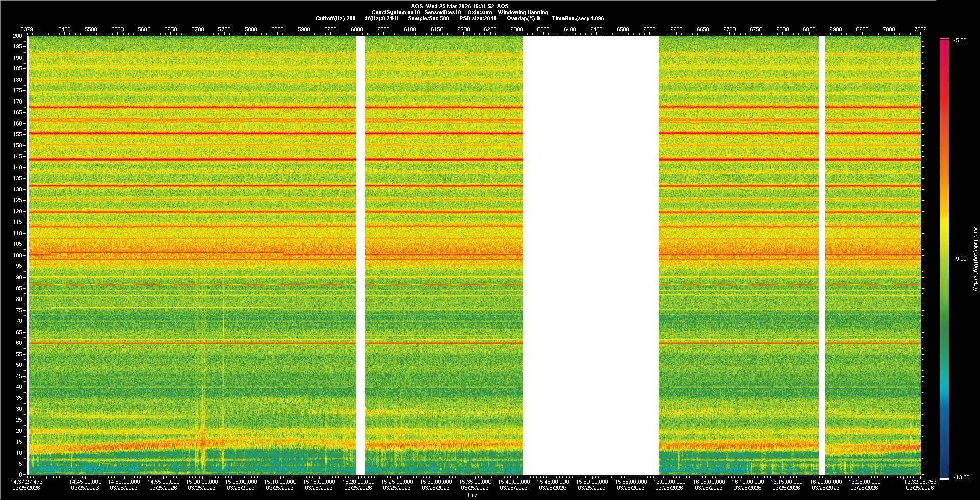980x500 pixels.
Task: Click the Amplitude color bar title
Action: tap(975, 259)
